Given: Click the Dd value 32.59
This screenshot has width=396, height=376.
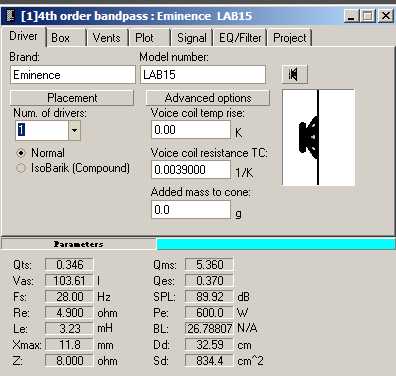Looking at the screenshot, I should pyautogui.click(x=209, y=345).
